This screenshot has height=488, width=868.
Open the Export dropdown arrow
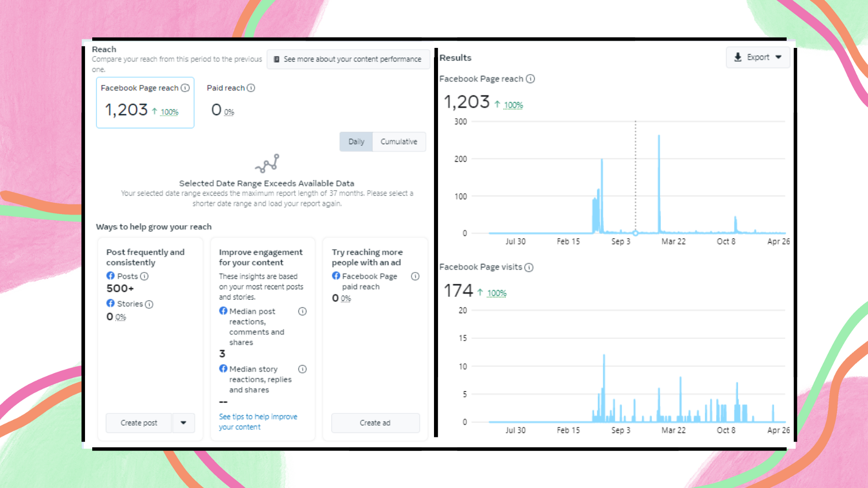click(778, 57)
